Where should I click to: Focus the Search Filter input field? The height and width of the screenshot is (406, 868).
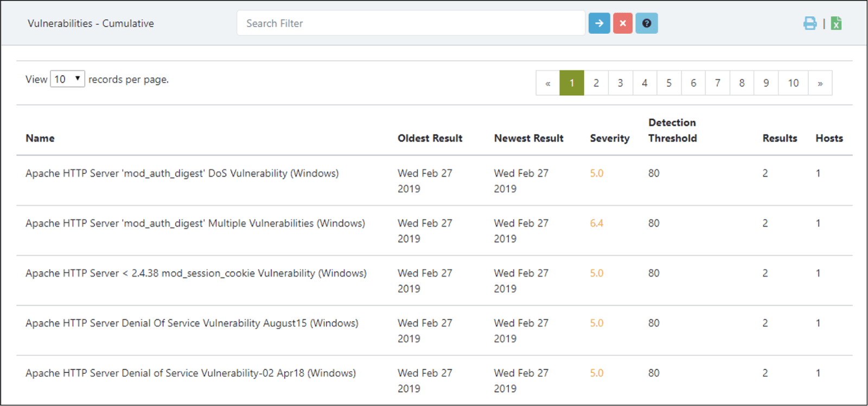(411, 23)
